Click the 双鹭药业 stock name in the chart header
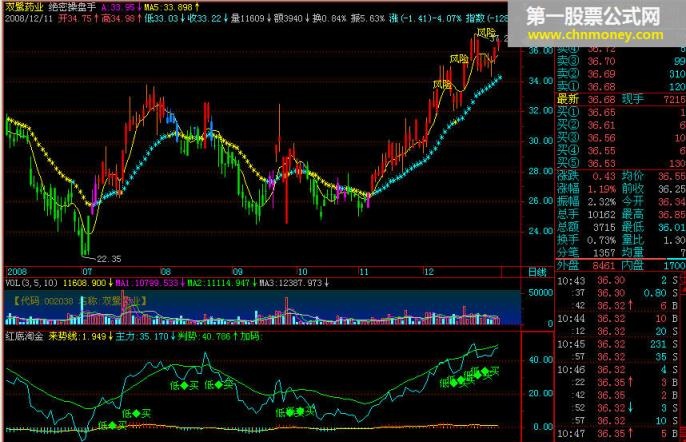686x442 pixels. pyautogui.click(x=24, y=7)
